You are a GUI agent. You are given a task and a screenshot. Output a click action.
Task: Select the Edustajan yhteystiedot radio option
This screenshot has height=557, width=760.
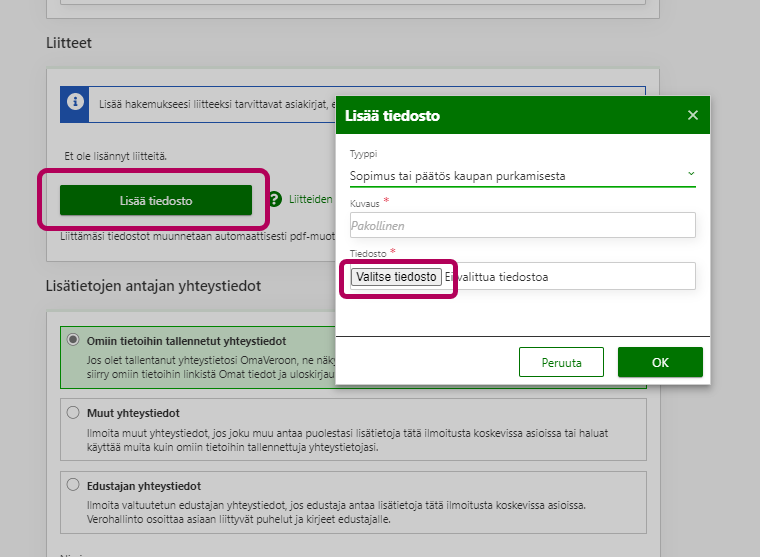pos(72,485)
